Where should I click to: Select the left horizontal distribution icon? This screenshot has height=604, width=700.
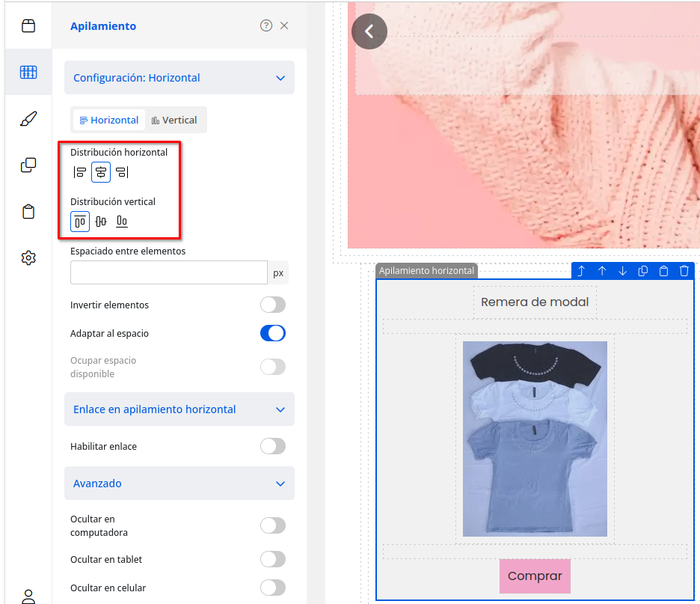coord(80,173)
